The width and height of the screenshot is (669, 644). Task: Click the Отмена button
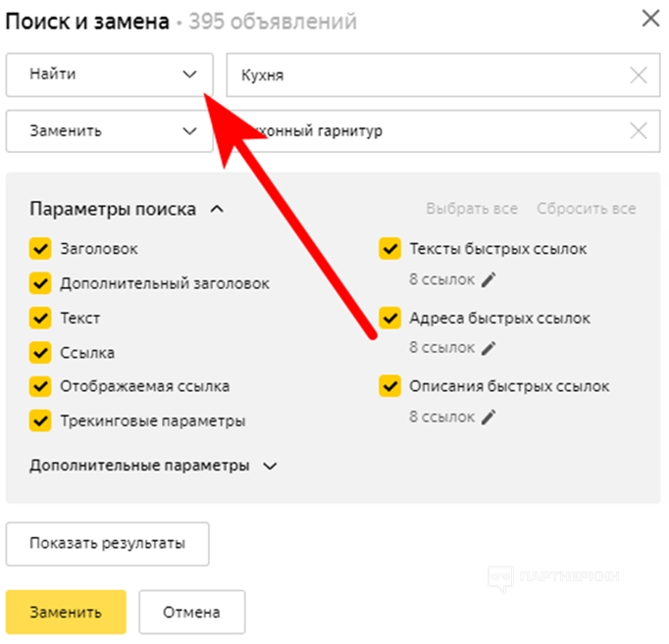(x=191, y=613)
